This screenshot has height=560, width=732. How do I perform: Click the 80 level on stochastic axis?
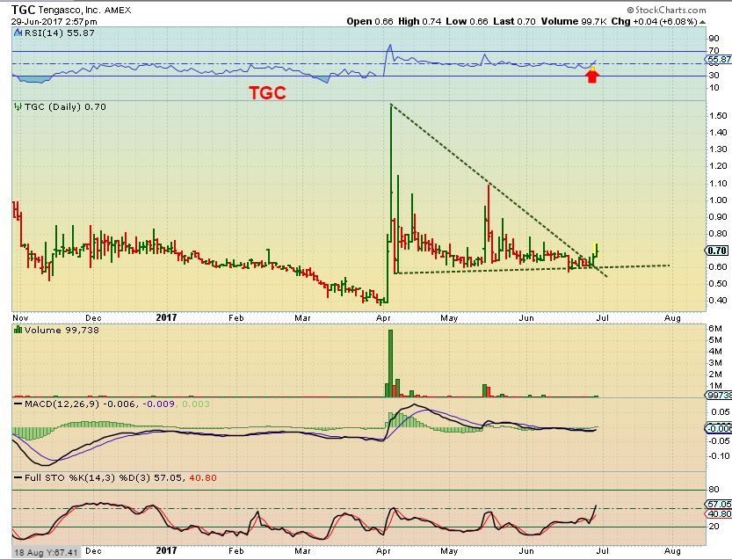point(714,490)
